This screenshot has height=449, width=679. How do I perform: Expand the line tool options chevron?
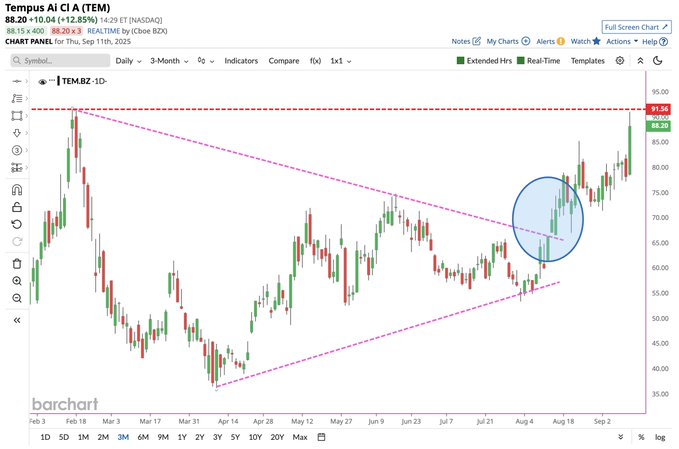(x=27, y=81)
